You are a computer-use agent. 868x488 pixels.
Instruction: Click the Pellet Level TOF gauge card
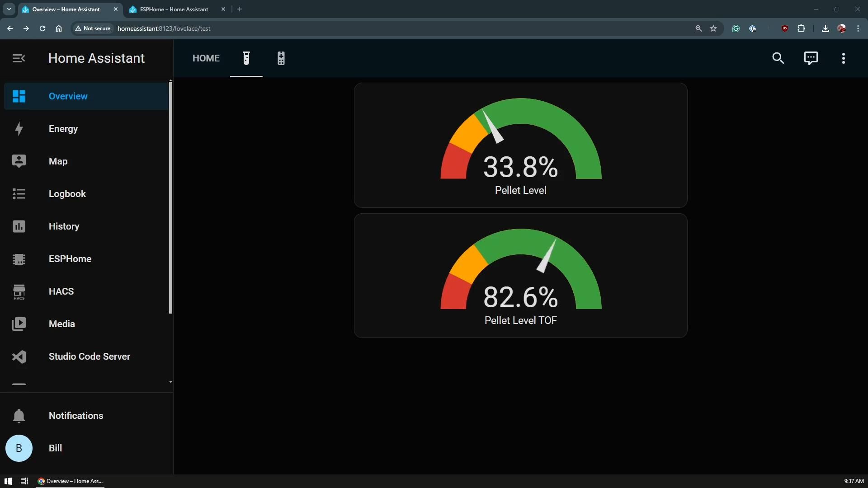point(520,276)
